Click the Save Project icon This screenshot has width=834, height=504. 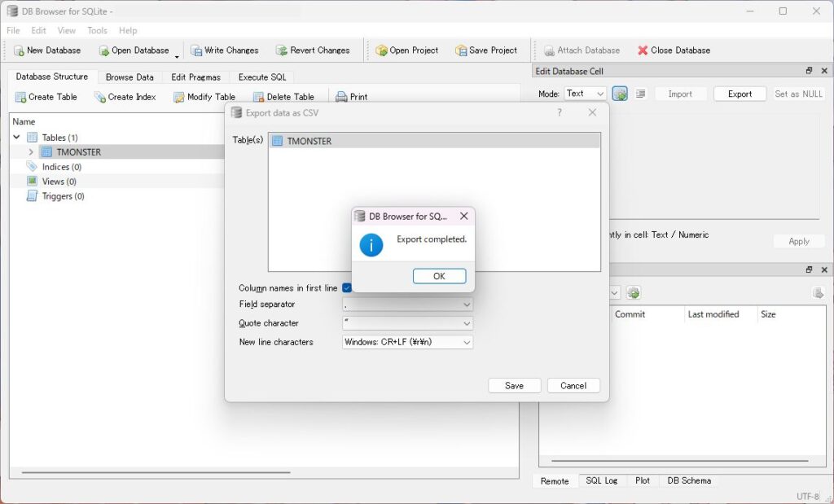(461, 50)
